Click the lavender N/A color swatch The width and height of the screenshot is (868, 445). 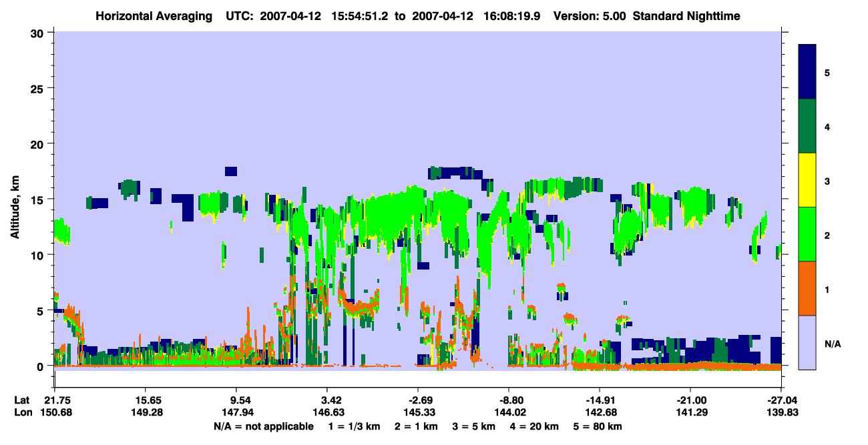807,342
